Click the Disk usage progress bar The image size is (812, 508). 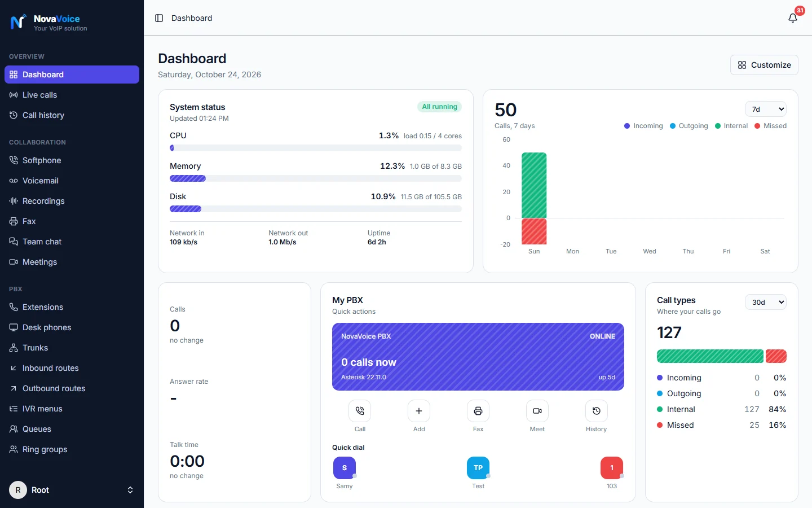(x=316, y=209)
